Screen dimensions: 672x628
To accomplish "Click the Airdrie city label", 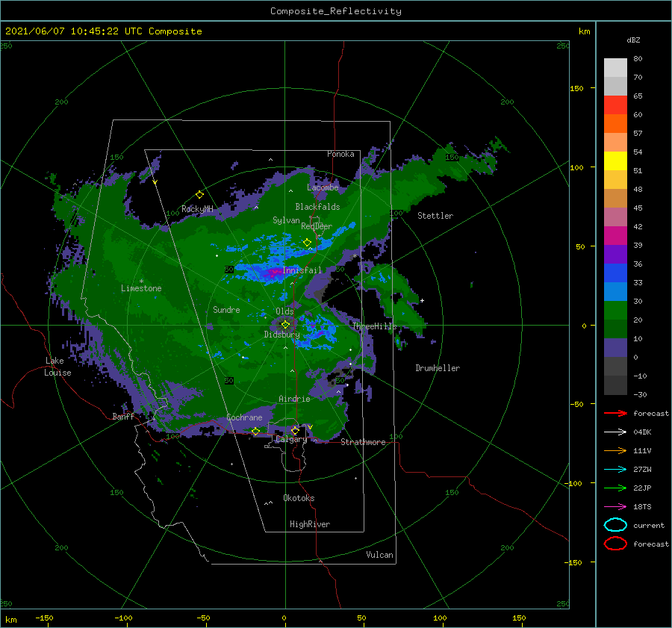I will click(x=294, y=399).
